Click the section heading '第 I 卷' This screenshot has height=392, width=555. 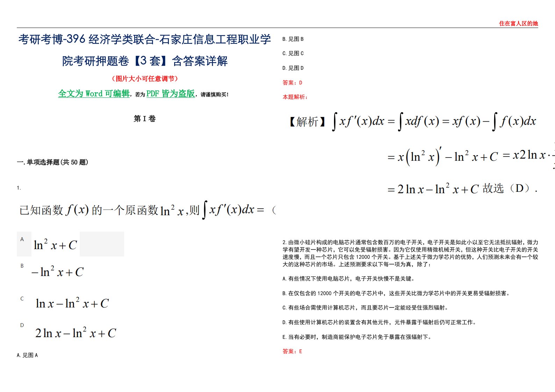click(144, 119)
